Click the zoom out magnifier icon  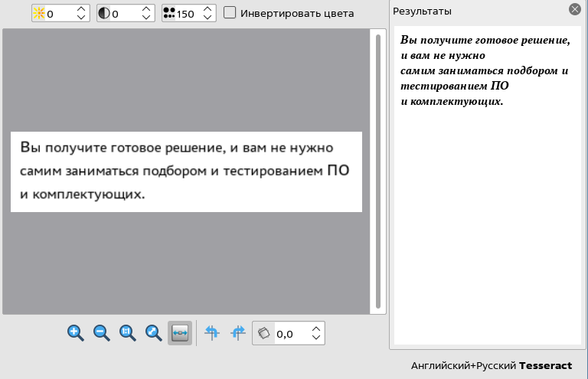coord(101,333)
